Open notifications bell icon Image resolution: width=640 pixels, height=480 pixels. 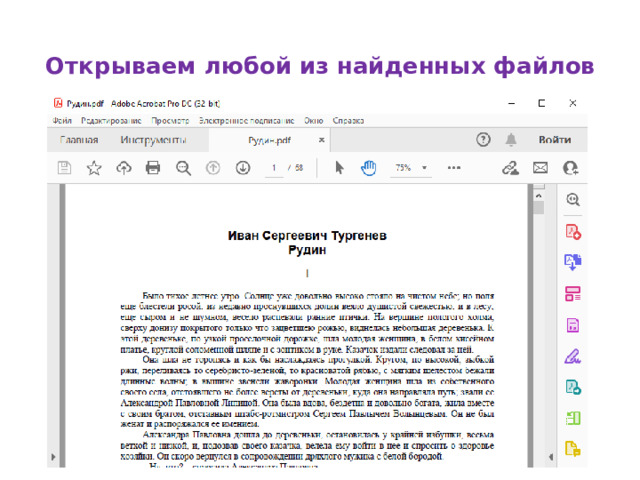click(511, 140)
